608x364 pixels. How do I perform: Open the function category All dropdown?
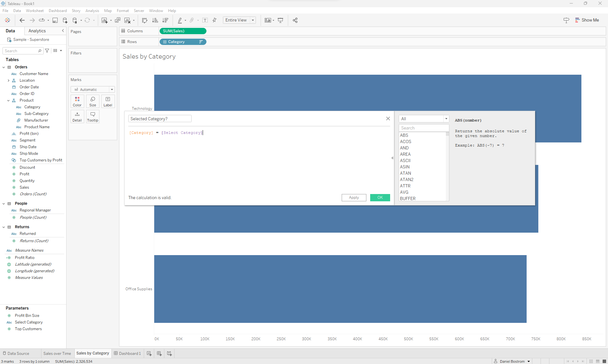point(423,119)
